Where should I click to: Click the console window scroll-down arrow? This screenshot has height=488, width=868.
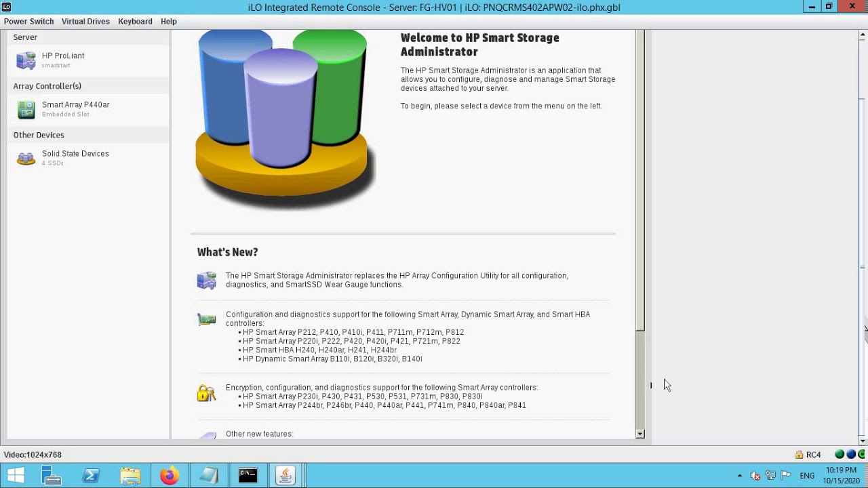[863, 441]
